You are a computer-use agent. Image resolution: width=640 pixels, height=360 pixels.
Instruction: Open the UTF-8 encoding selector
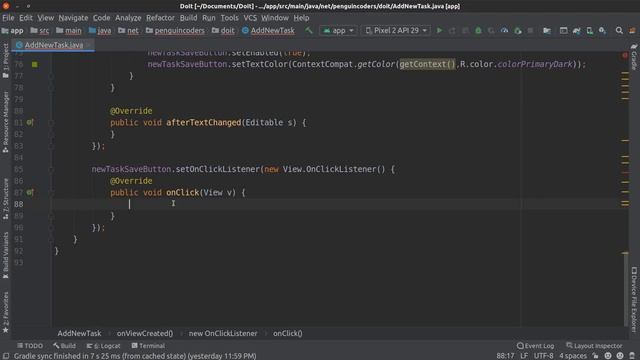click(x=543, y=356)
